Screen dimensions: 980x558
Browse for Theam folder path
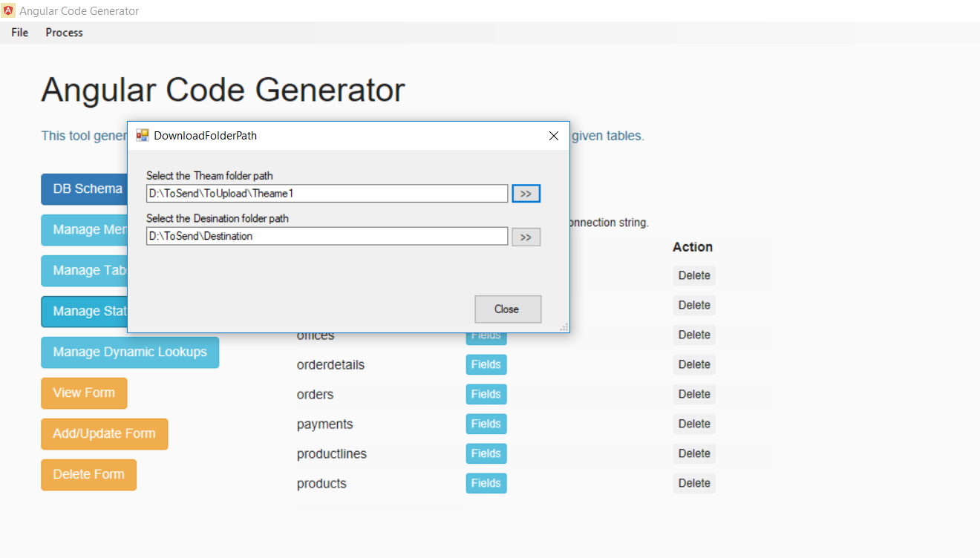point(526,194)
